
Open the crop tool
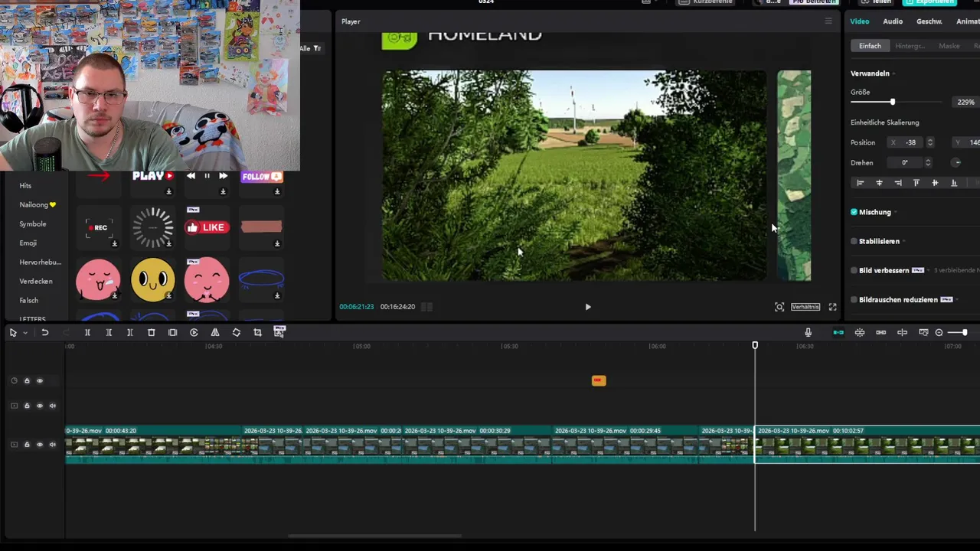[x=257, y=333]
